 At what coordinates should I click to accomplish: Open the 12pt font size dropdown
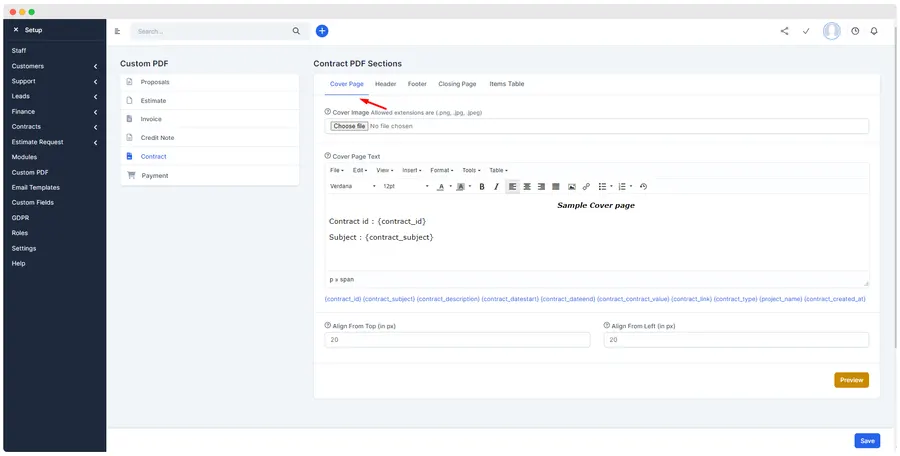[406, 187]
